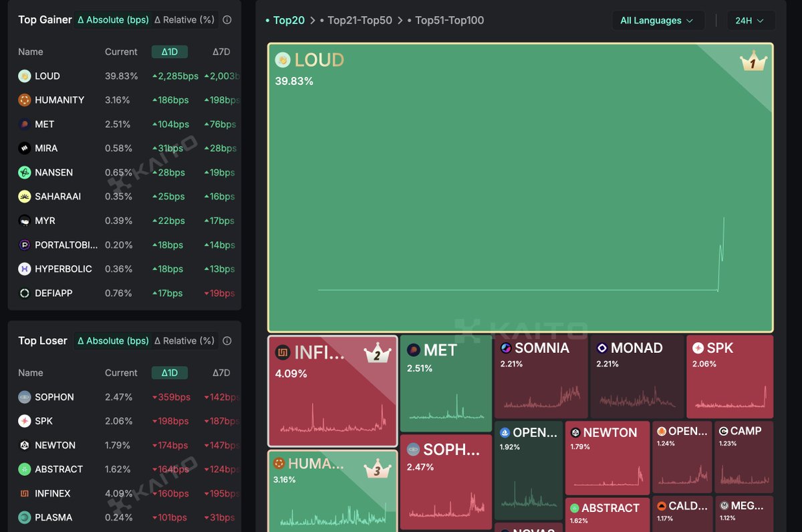
Task: Open the OPEN tile showing 1.24%
Action: [x=682, y=457]
